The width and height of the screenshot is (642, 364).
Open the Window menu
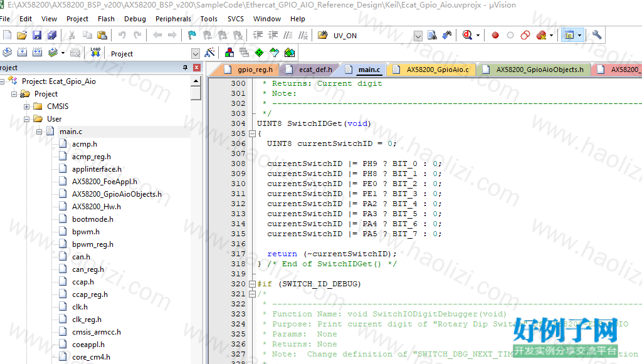(267, 19)
